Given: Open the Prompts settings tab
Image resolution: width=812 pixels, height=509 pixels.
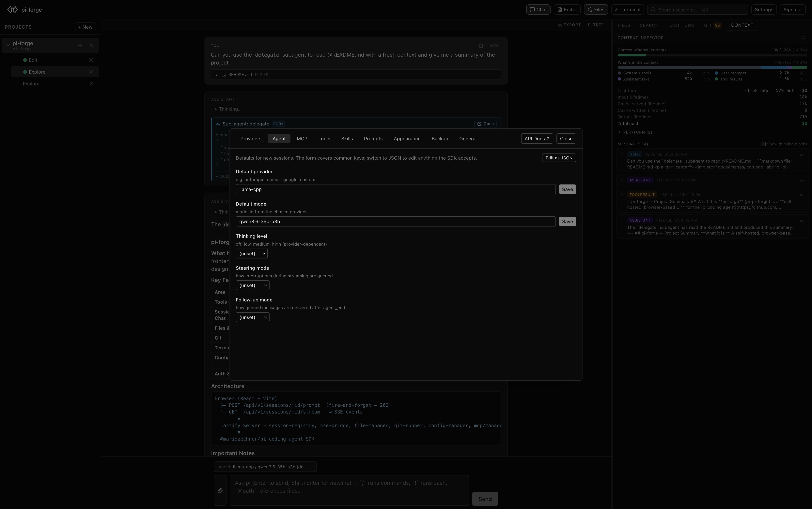Looking at the screenshot, I should click(x=373, y=139).
